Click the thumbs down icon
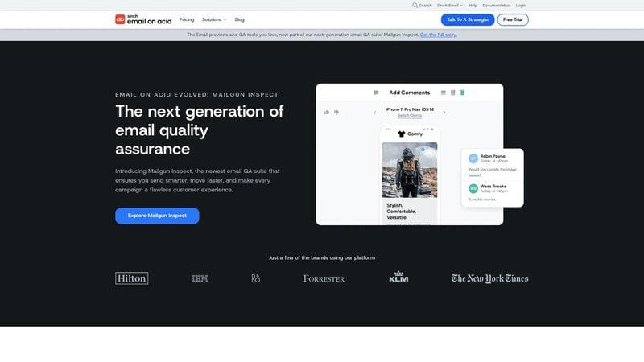Screen dimensions: 644x362 pyautogui.click(x=336, y=113)
